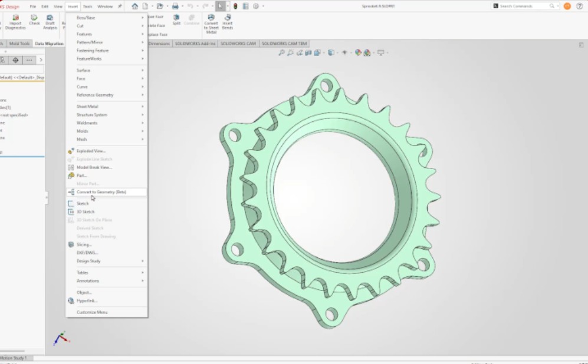The image size is (588, 364).
Task: Click the Previous View icon
Action: (299, 53)
